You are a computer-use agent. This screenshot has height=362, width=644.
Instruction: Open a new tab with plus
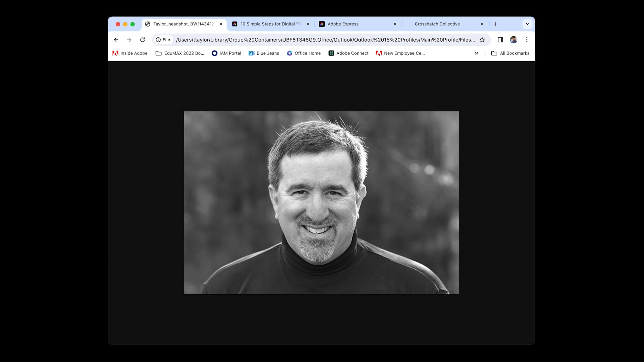pyautogui.click(x=495, y=24)
